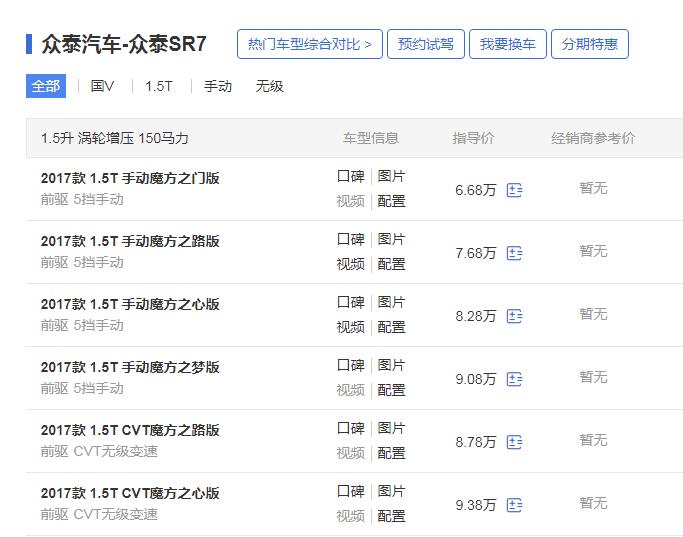Open 口碑 for CVT魔方之心版
Viewport: 683px width, 537px height.
(351, 491)
